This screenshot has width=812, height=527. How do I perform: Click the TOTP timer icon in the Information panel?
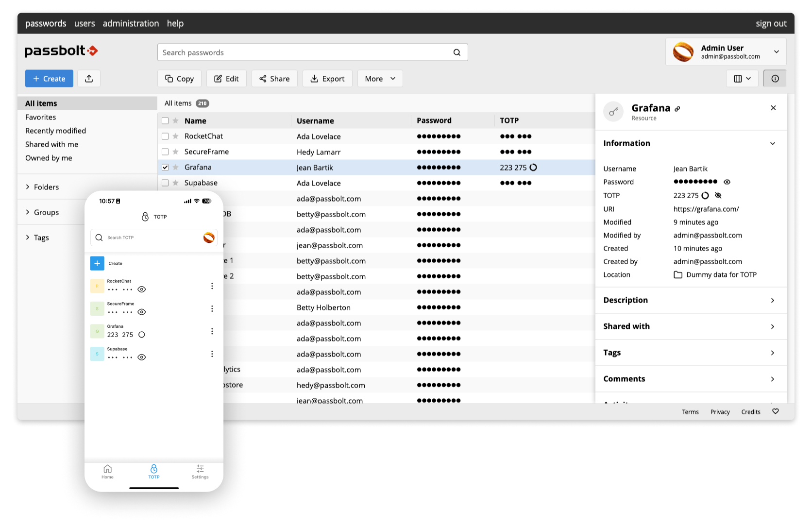tap(705, 195)
